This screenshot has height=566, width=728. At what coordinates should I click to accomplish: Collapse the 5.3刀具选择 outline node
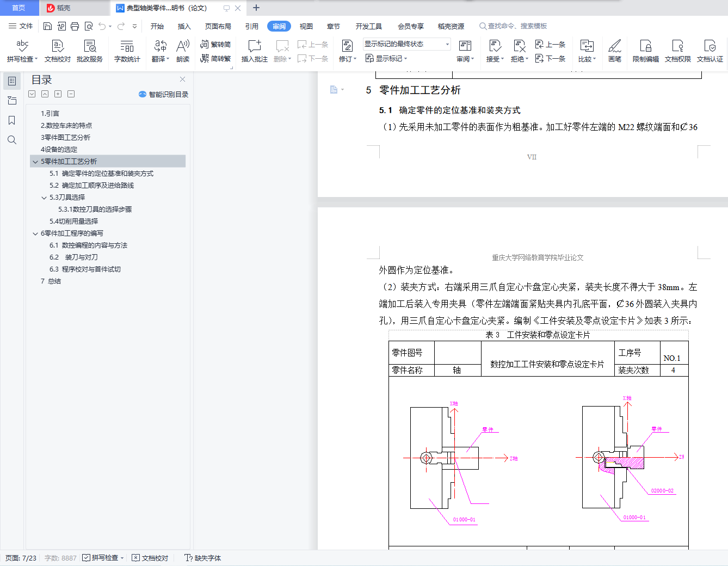coord(44,198)
